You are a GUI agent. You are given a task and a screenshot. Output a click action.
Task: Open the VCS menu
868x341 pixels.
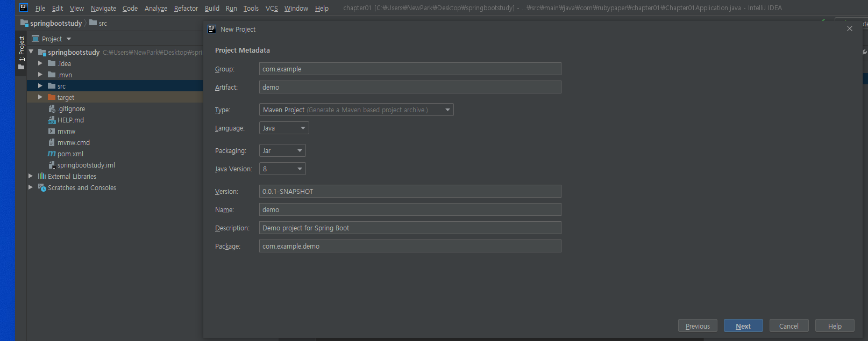click(272, 8)
